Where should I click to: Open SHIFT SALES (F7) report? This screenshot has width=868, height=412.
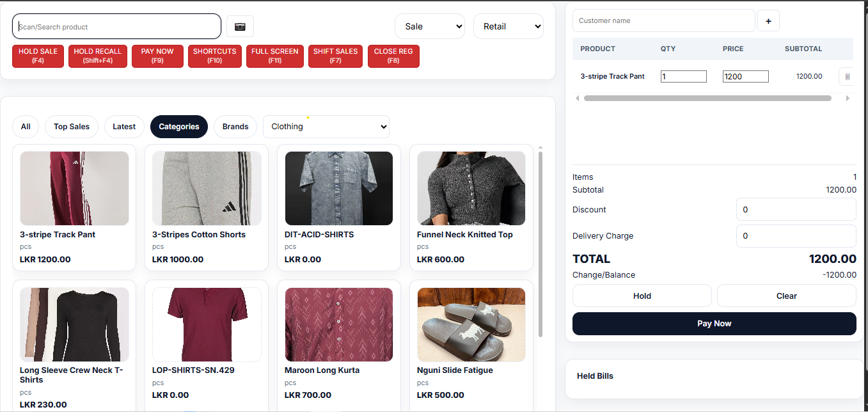tap(335, 56)
